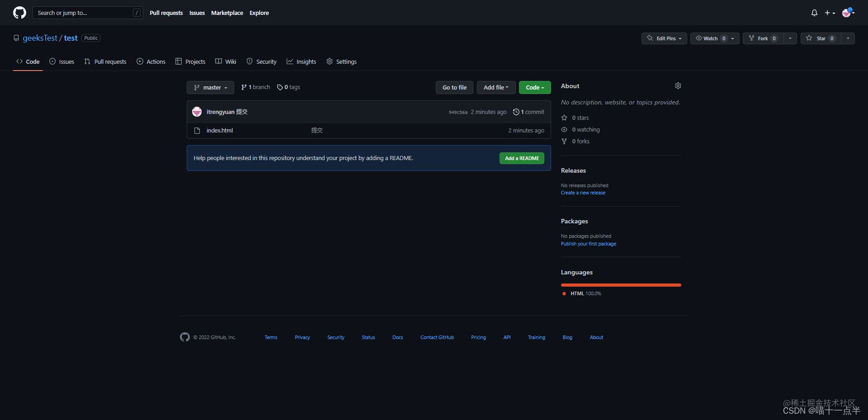
Task: Click the commit history clock icon
Action: pos(516,112)
